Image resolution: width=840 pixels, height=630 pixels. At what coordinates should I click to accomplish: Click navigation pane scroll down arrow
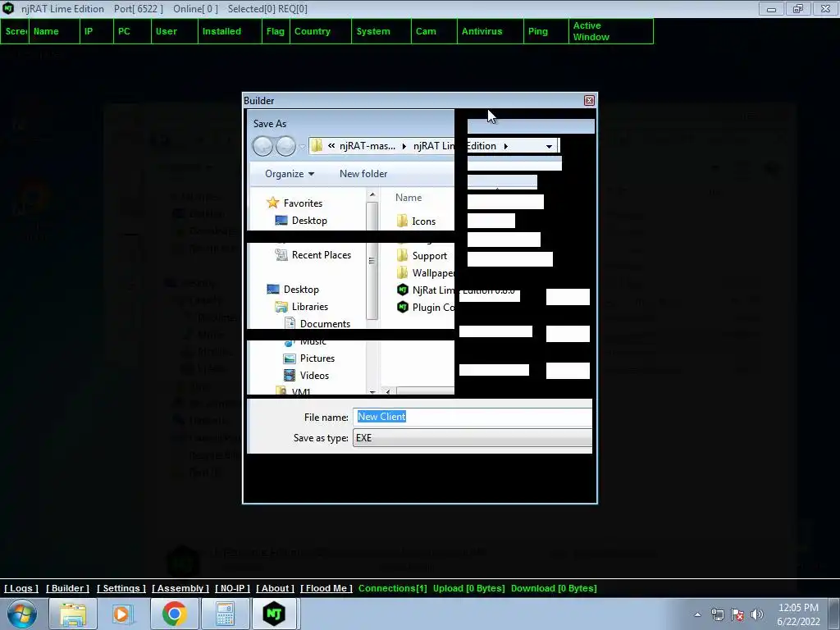tap(372, 391)
